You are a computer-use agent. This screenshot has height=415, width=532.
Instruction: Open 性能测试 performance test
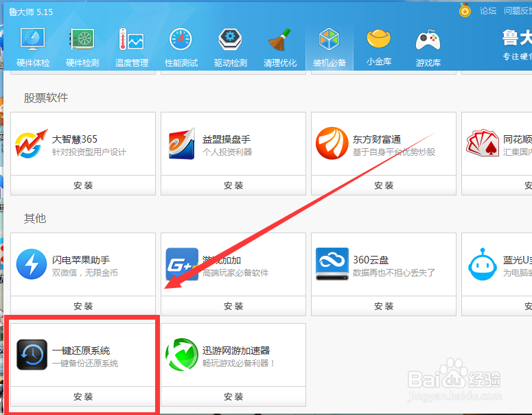(181, 47)
